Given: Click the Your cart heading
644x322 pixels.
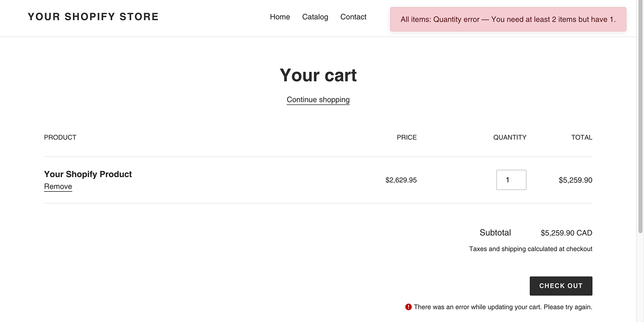Looking at the screenshot, I should [318, 75].
